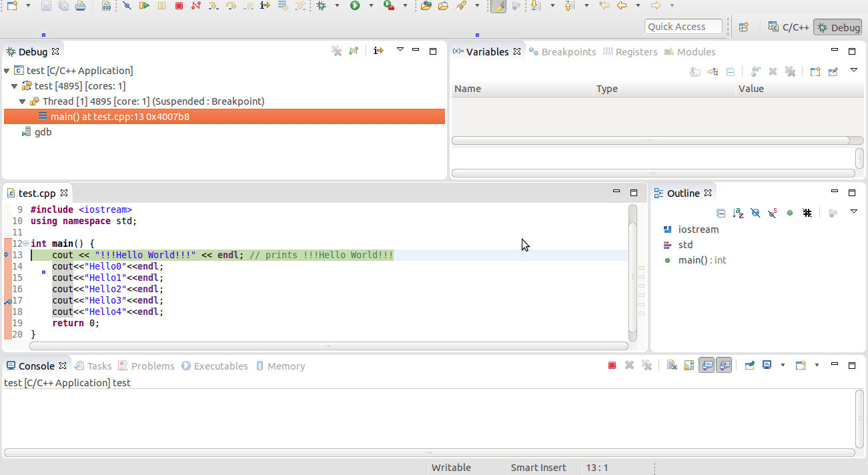The height and width of the screenshot is (475, 868).
Task: Sort Outline view alphabetically
Action: [x=738, y=213]
